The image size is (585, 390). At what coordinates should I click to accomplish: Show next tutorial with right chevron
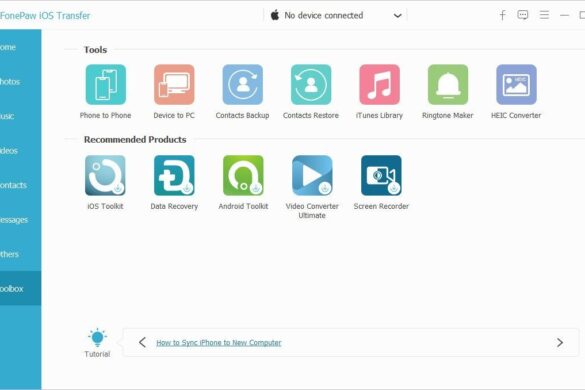click(x=560, y=342)
